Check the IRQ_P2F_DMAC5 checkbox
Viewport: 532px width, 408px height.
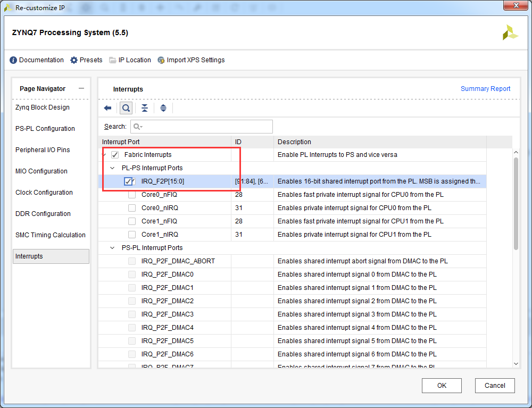click(x=132, y=341)
